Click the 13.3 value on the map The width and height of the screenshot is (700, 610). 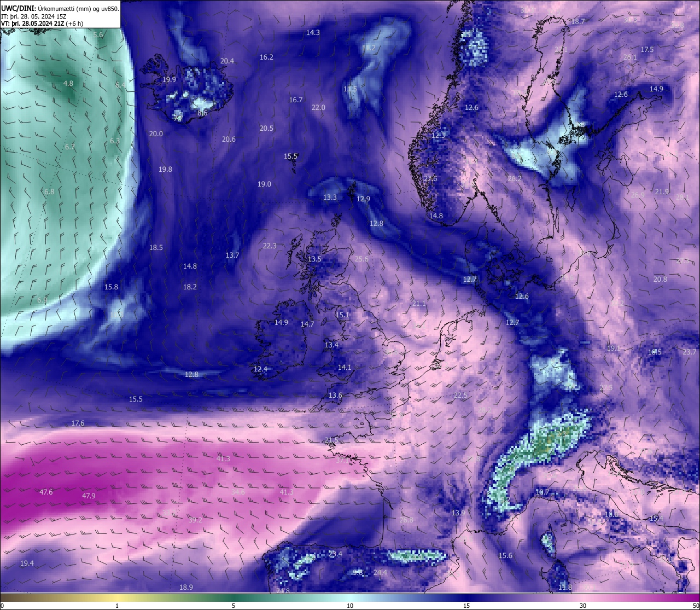330,197
